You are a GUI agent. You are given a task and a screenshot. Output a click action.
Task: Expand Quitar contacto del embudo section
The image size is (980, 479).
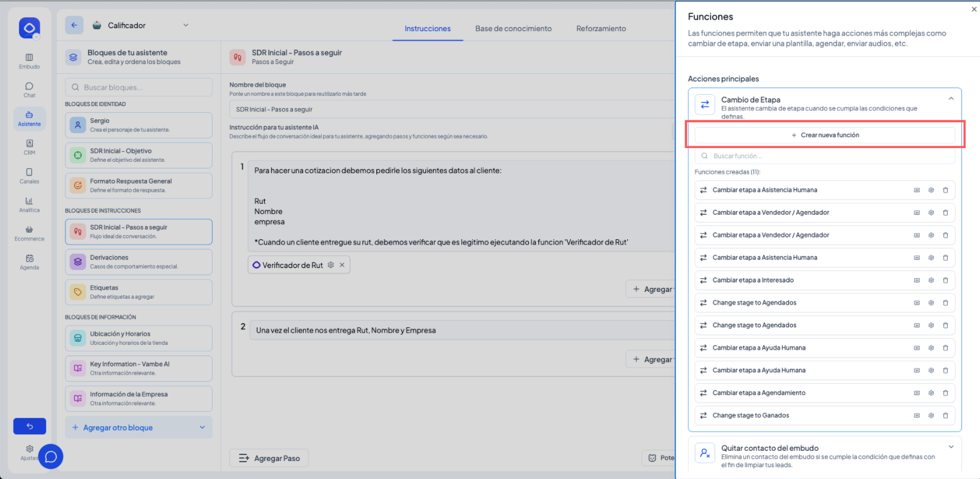[951, 447]
